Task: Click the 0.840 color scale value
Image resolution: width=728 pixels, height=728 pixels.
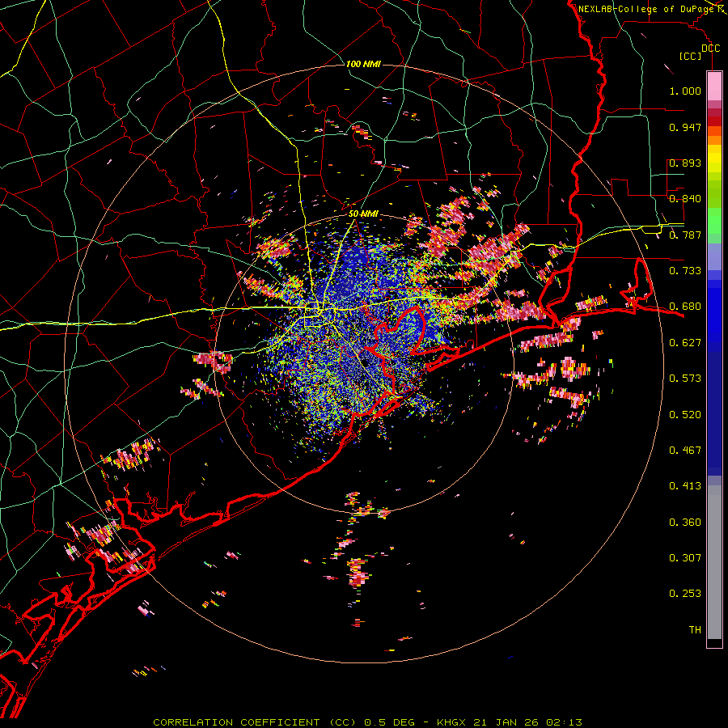Action: (685, 199)
